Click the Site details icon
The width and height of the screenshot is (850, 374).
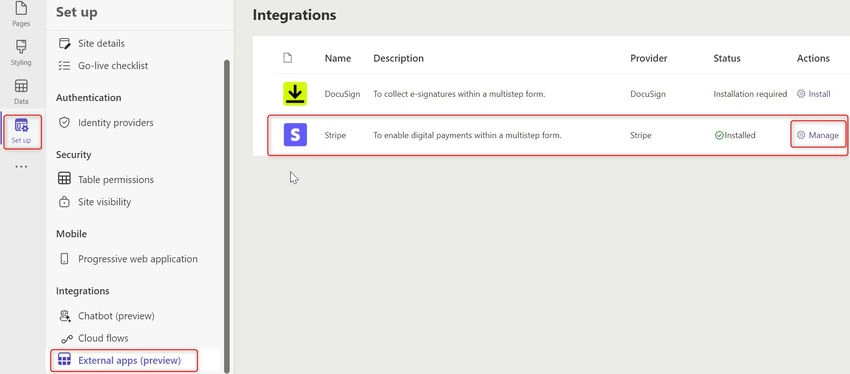(x=65, y=43)
